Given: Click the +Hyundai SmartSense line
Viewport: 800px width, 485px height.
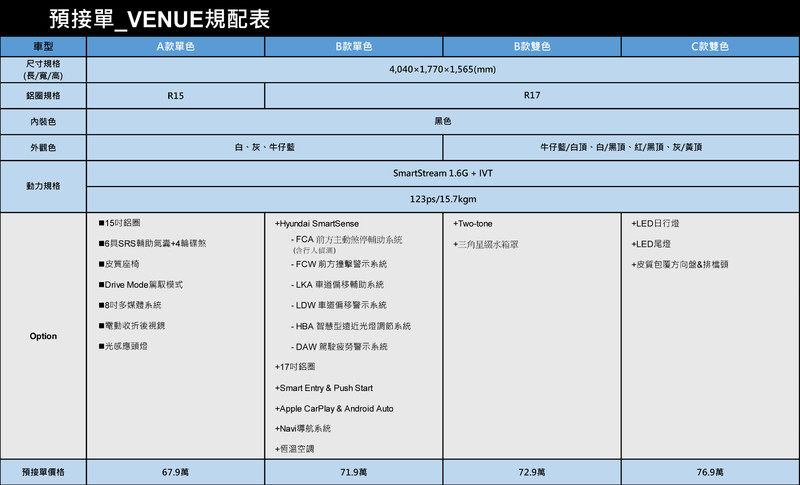Looking at the screenshot, I should click(x=317, y=223).
